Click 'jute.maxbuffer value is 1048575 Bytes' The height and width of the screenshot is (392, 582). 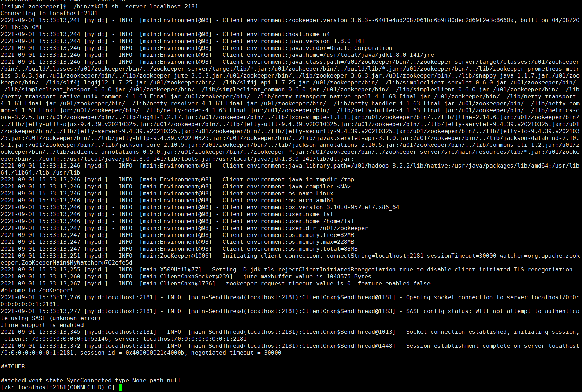(307, 276)
